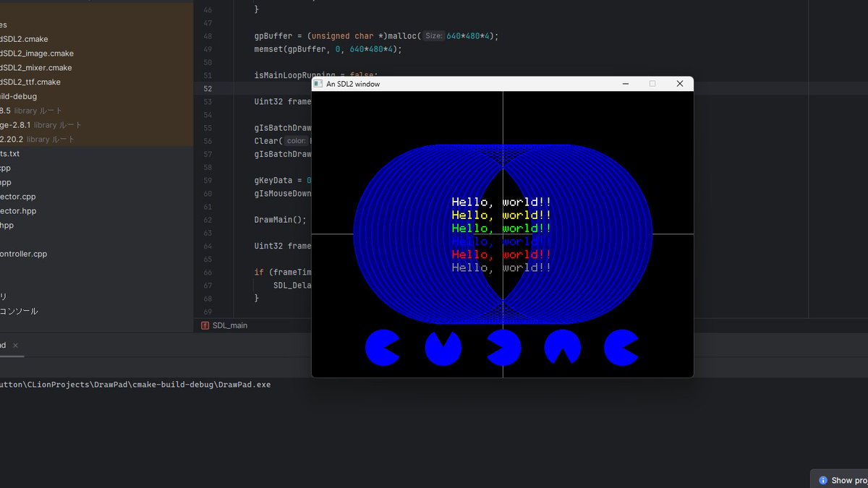Open the dSDL2.cmake file in project tree
This screenshot has width=868, height=488.
coord(24,39)
